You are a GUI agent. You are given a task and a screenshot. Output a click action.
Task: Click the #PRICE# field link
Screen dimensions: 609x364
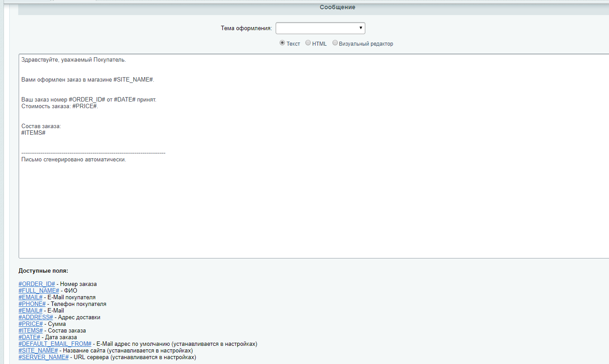pyautogui.click(x=31, y=324)
